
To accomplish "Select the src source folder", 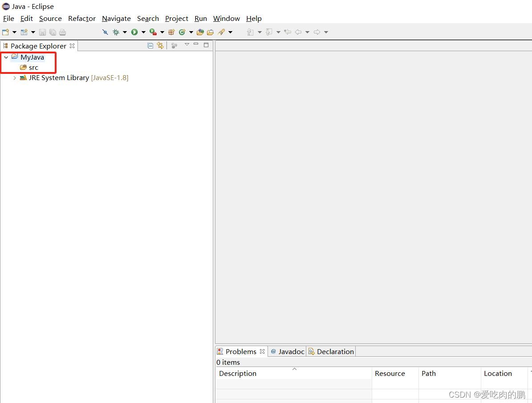I will pos(33,68).
